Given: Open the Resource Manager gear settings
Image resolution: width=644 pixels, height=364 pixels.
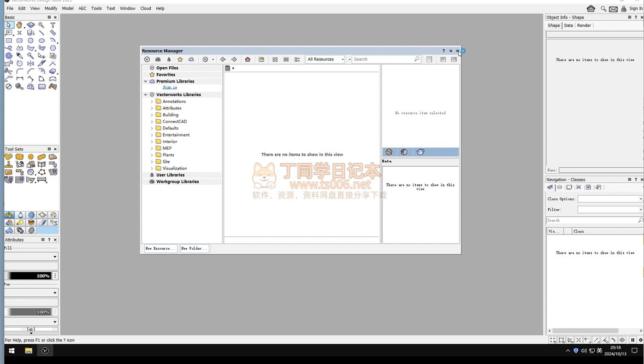Looking at the screenshot, I should 205,60.
